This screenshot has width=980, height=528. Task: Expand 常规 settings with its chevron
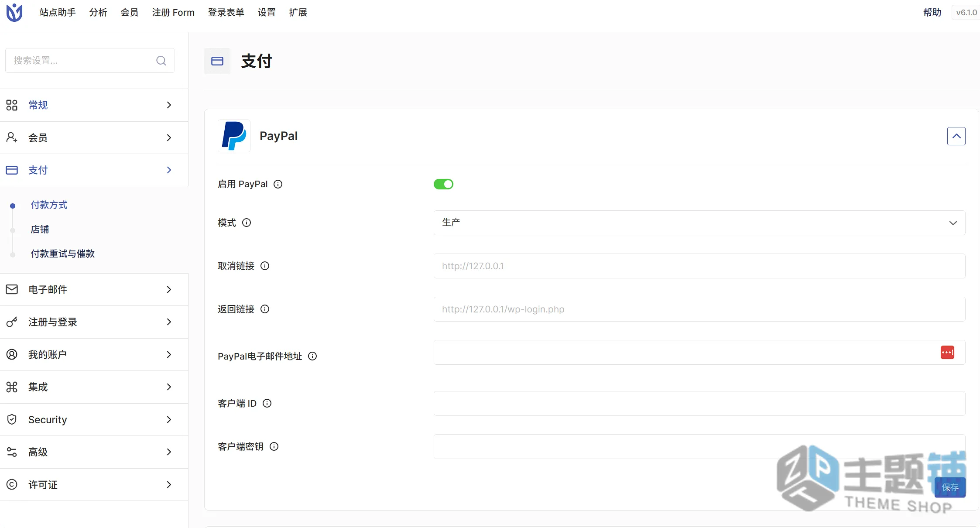tap(169, 105)
